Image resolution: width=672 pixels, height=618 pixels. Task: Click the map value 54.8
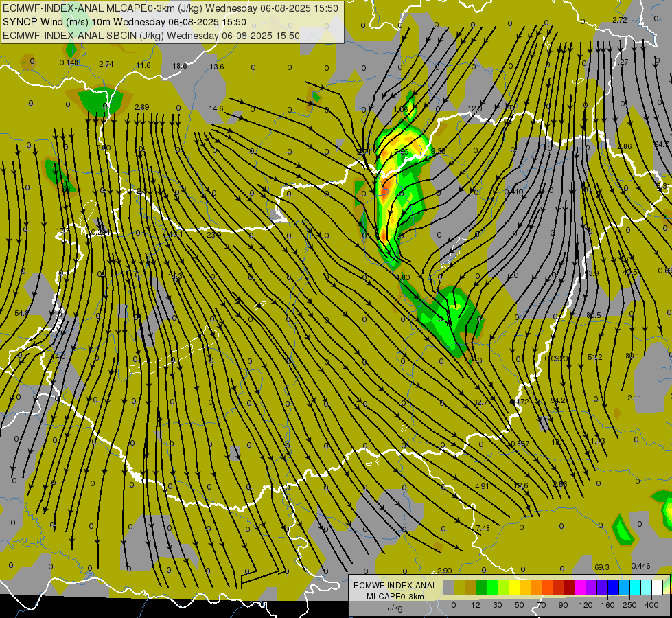pos(22,313)
